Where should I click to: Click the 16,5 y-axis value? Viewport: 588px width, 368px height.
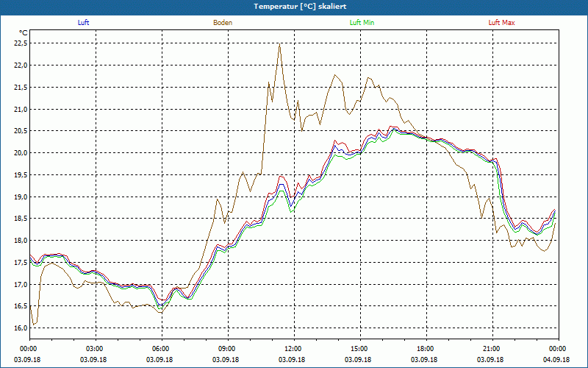pos(21,306)
